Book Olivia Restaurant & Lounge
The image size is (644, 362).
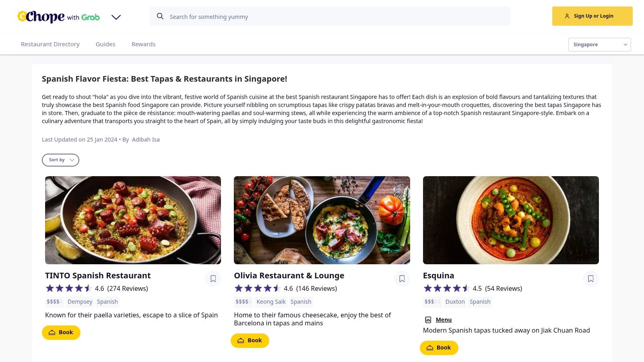click(x=250, y=341)
